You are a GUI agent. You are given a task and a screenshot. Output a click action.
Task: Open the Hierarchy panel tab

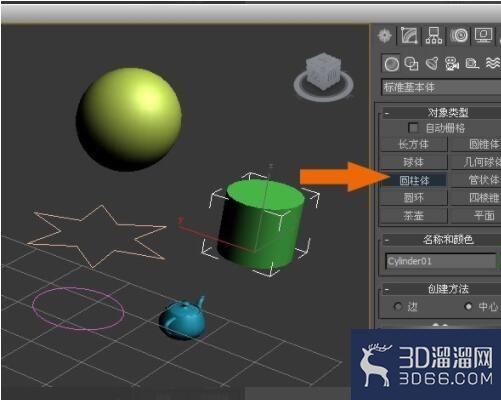434,35
